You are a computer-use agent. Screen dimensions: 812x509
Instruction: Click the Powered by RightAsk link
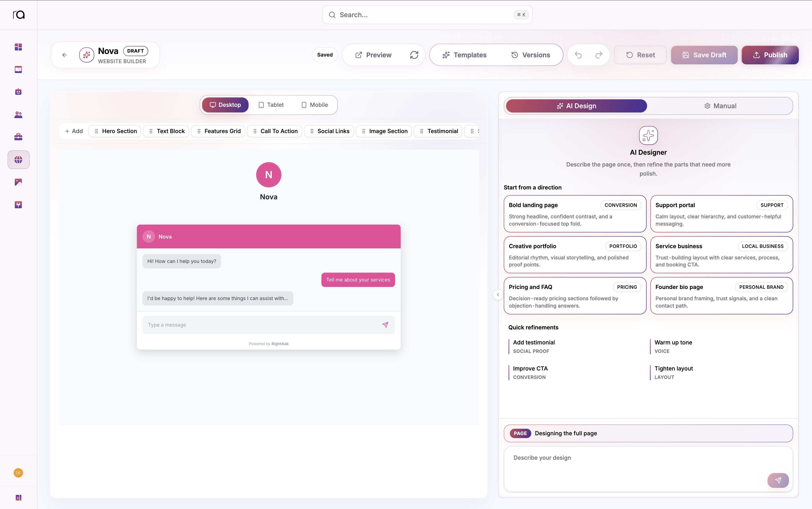[268, 344]
